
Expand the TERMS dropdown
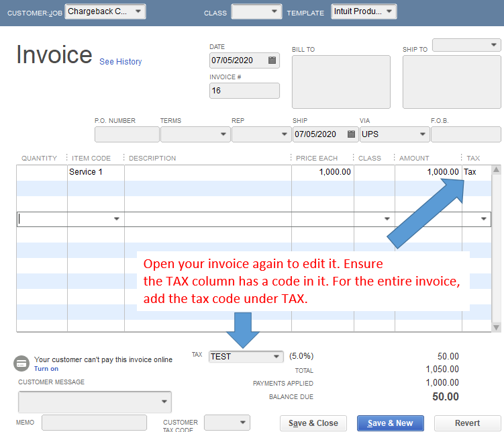(223, 134)
